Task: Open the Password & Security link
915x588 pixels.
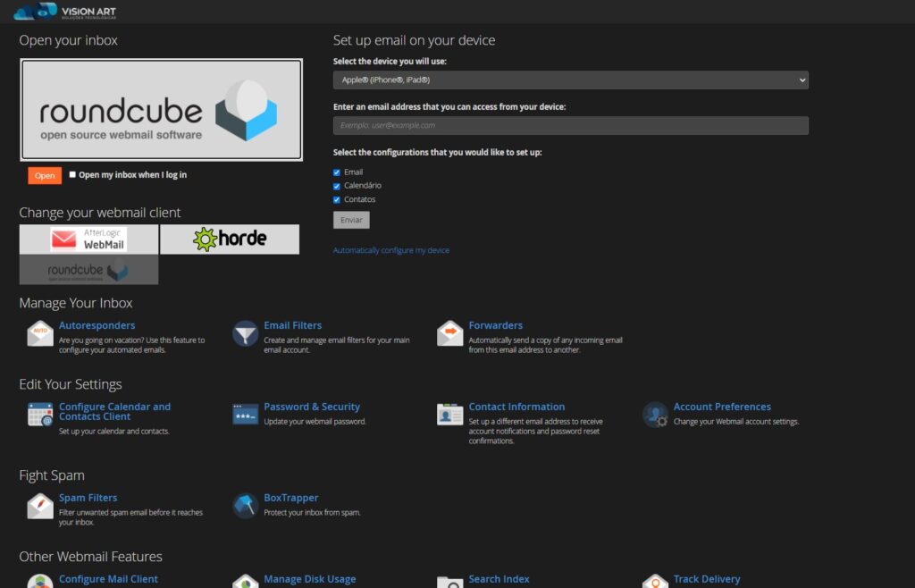Action: tap(312, 407)
